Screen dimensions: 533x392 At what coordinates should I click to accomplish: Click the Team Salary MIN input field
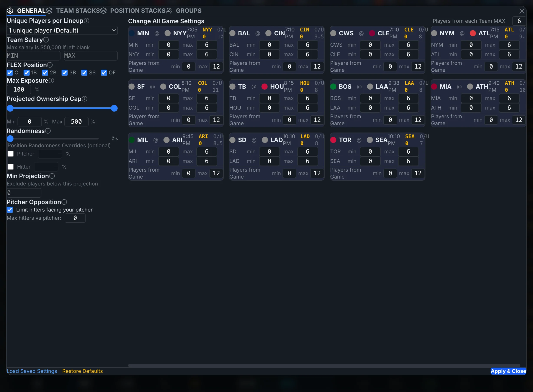[33, 56]
